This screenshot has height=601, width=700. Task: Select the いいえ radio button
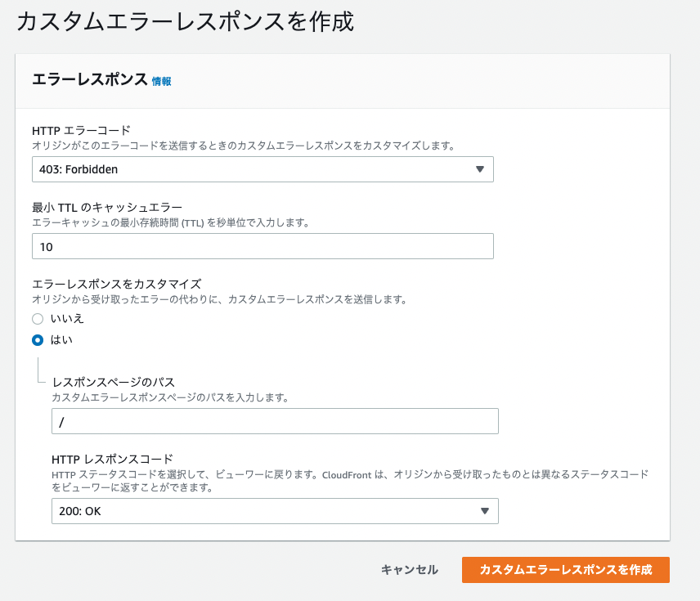tap(38, 319)
